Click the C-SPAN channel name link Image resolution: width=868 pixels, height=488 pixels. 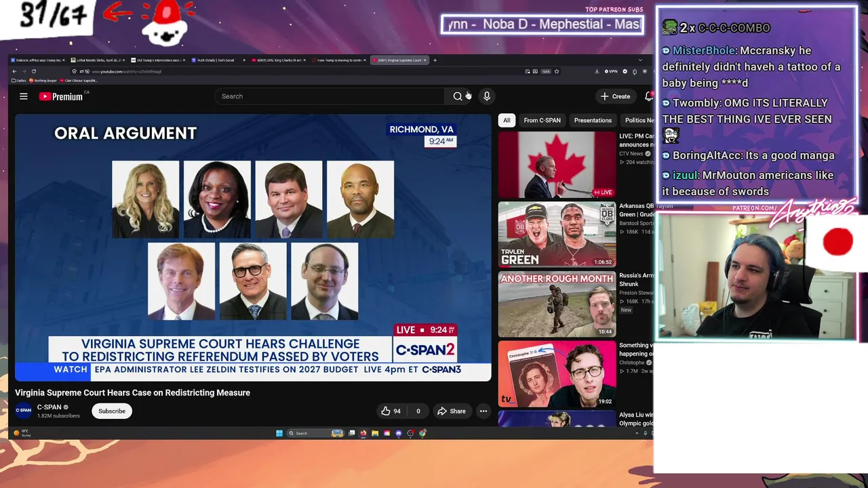49,407
